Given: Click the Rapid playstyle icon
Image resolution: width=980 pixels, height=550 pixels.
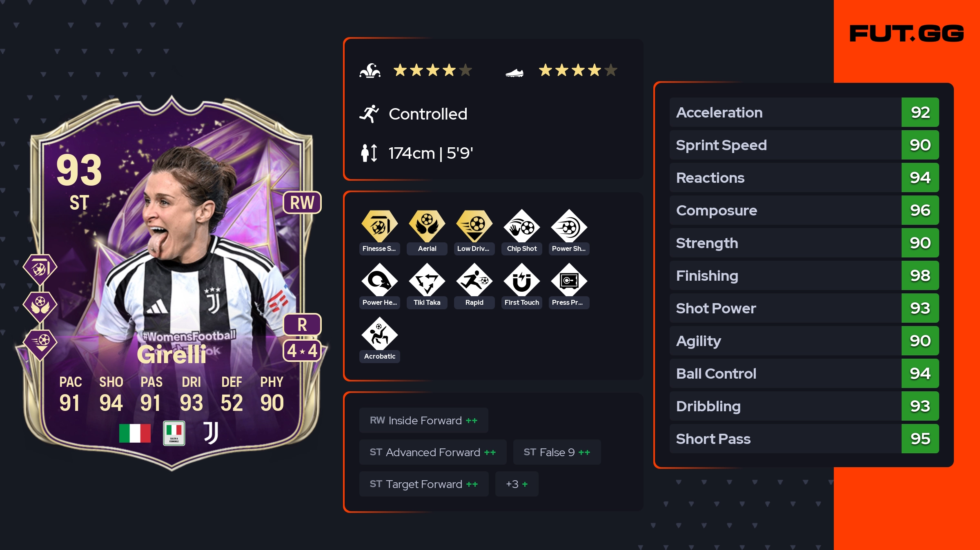Looking at the screenshot, I should point(474,280).
